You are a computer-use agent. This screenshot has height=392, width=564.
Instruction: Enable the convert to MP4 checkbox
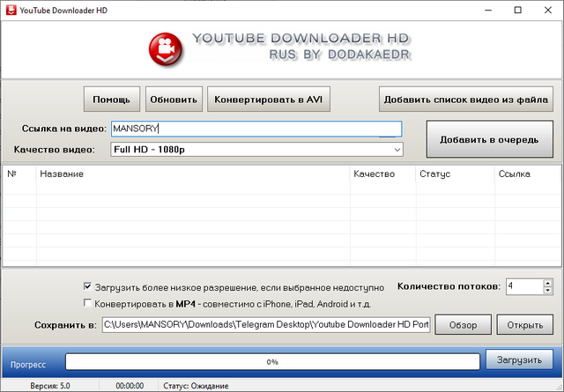pyautogui.click(x=86, y=304)
